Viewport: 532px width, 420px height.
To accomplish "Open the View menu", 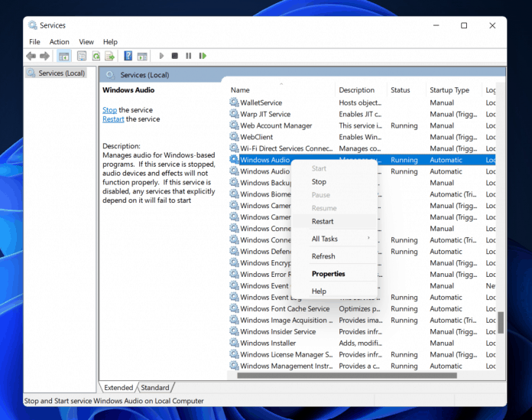I will pyautogui.click(x=86, y=42).
